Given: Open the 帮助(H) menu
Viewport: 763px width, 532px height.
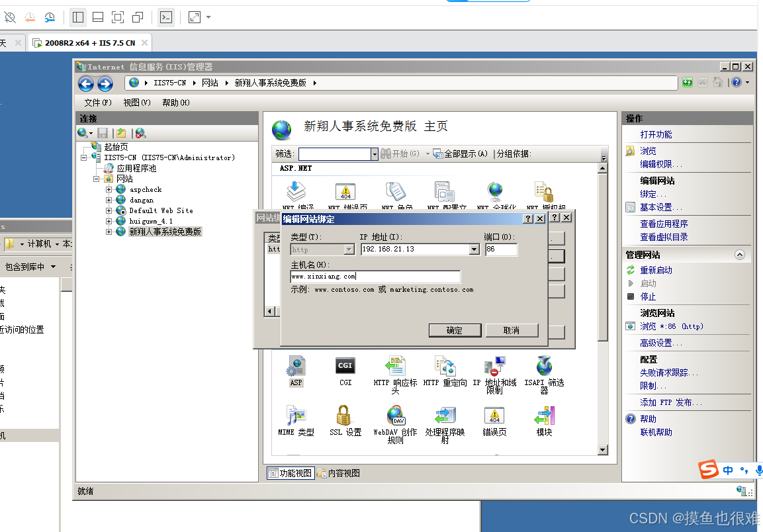Looking at the screenshot, I should coord(175,103).
